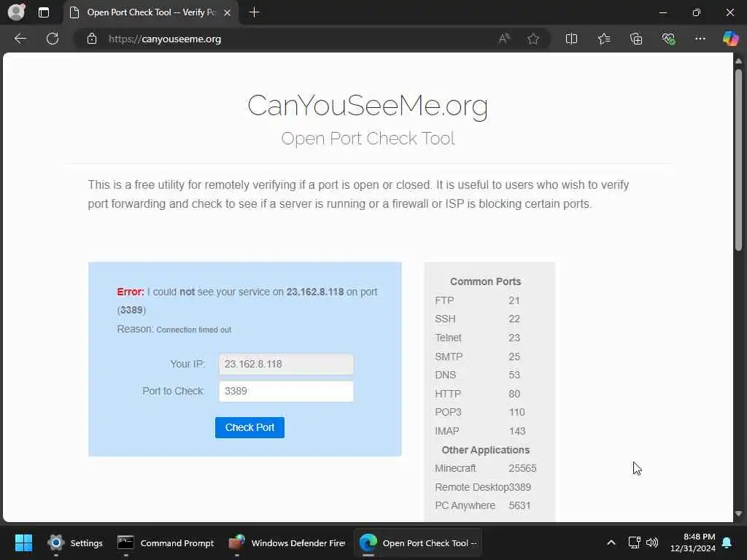Toggle split screen view
The height and width of the screenshot is (560, 747).
[571, 39]
